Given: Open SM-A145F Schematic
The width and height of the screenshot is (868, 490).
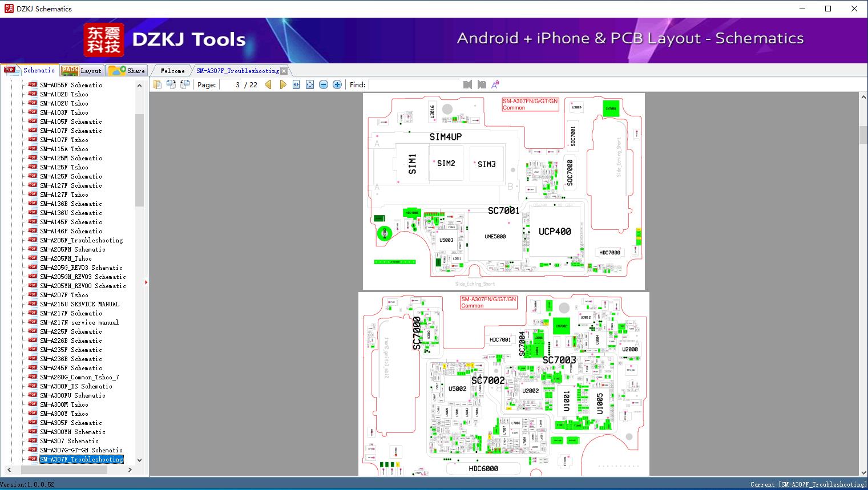Looking at the screenshot, I should [71, 222].
